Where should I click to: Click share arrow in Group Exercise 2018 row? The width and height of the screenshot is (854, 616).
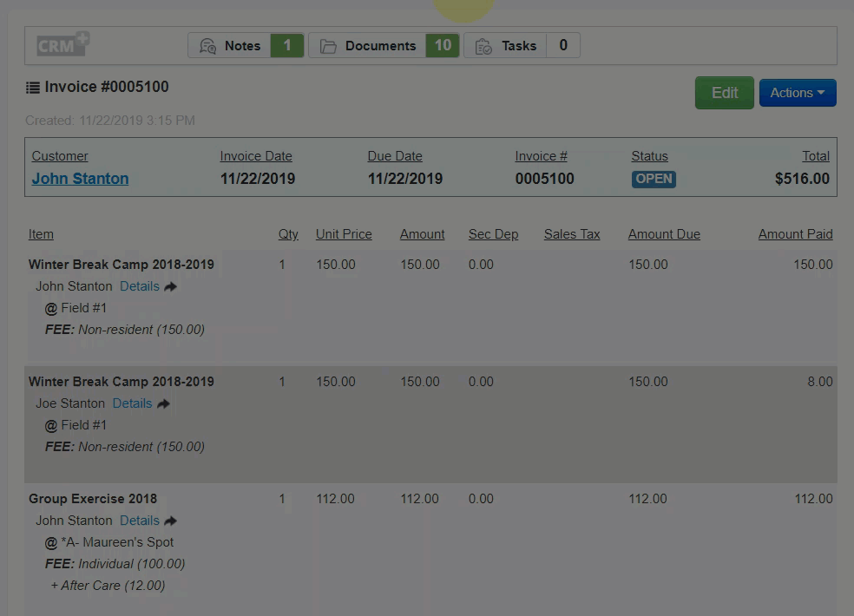tap(170, 521)
